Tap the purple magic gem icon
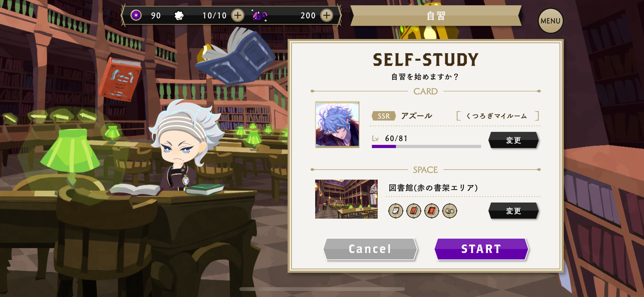The image size is (644, 297). [260, 16]
